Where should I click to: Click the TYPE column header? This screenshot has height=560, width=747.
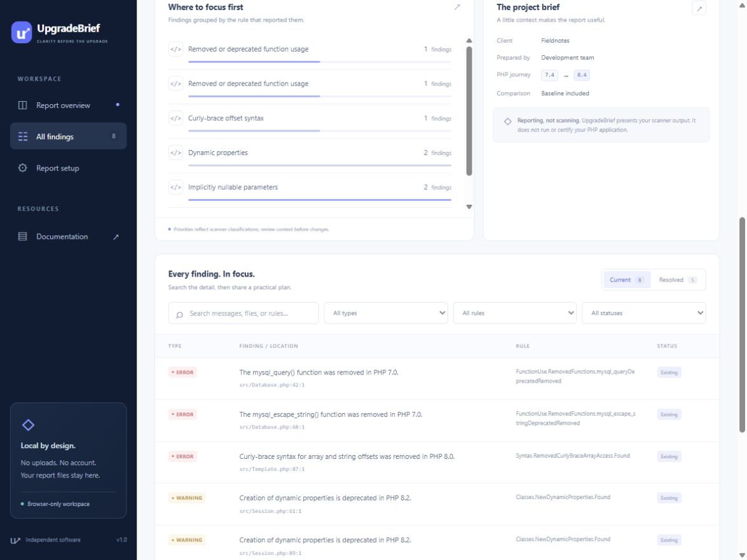(175, 346)
